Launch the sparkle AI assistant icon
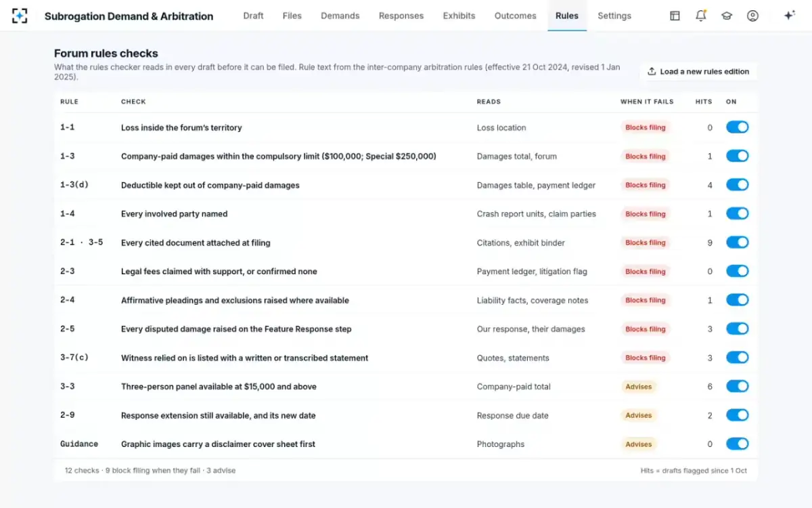812x508 pixels. pyautogui.click(x=789, y=16)
